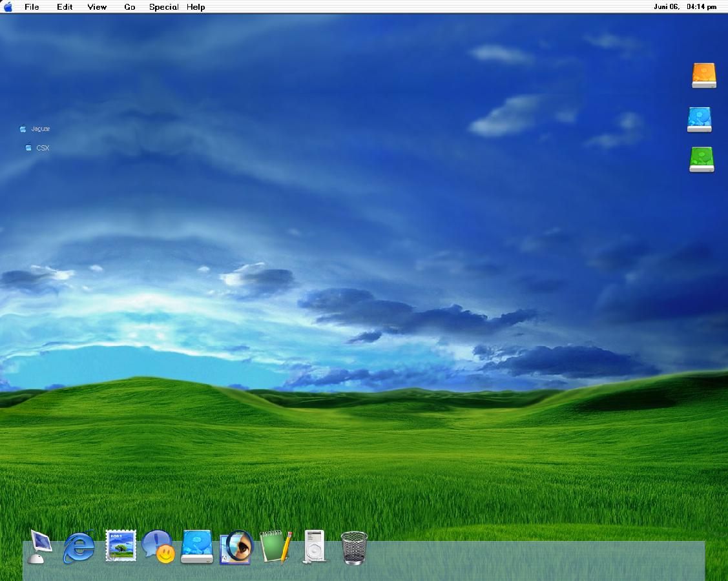This screenshot has height=581, width=728.
Task: Click the date and time clock
Action: click(x=685, y=6)
